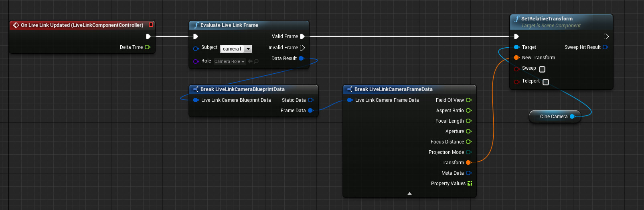
Task: Toggle the Teleport checkbox
Action: [x=545, y=82]
